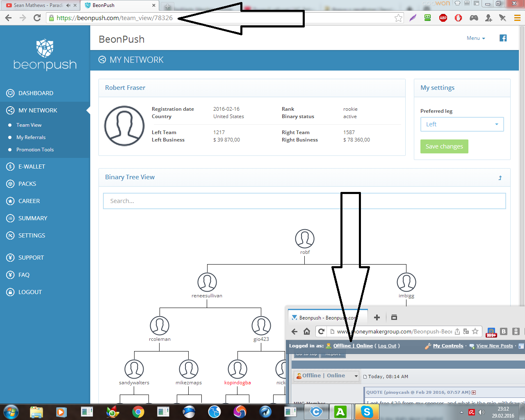Click the moneymakergroup.com address bar
525x420 pixels.
pos(394,331)
